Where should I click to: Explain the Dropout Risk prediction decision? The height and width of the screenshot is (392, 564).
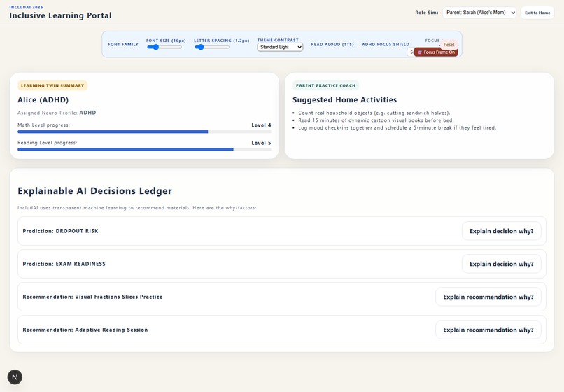501,231
